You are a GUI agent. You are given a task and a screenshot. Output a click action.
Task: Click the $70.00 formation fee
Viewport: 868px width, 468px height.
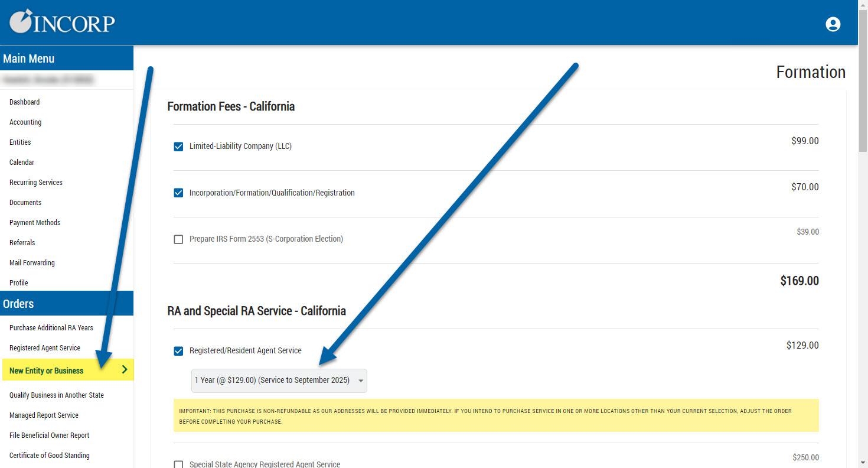[805, 187]
